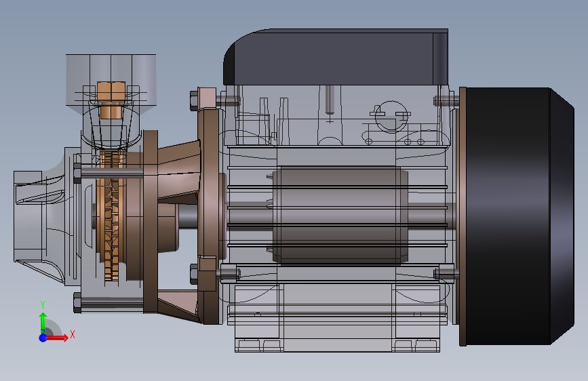588x381 pixels.
Task: Select the brown motor flange bracket
Action: click(x=210, y=216)
